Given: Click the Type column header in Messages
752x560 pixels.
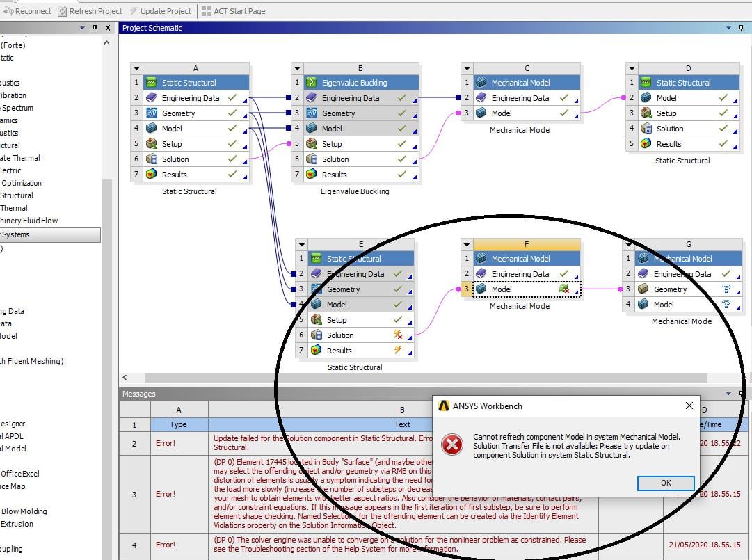Looking at the screenshot, I should (x=178, y=424).
